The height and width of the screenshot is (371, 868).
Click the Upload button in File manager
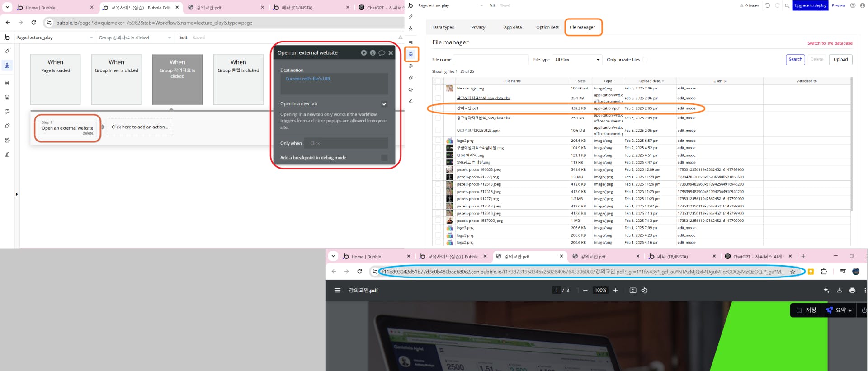pyautogui.click(x=840, y=59)
